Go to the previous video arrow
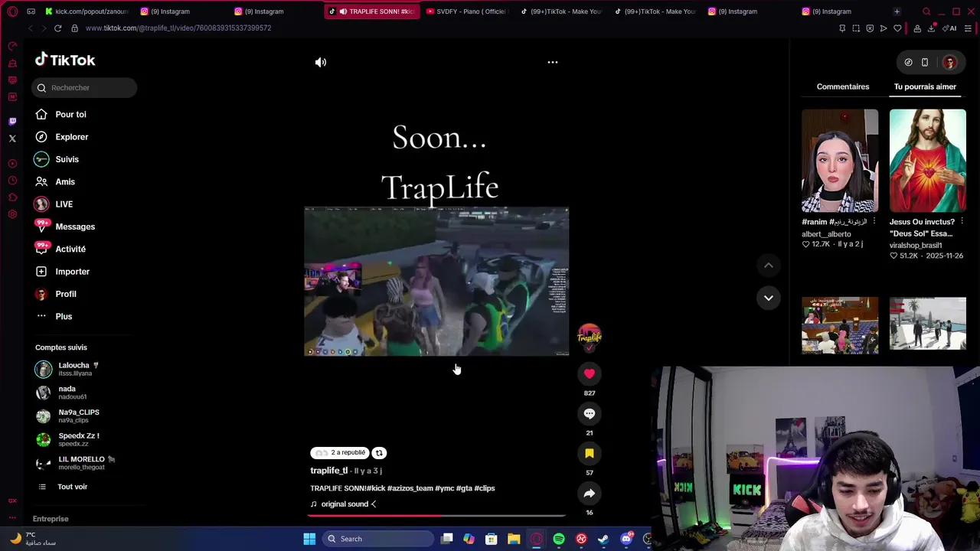The image size is (980, 551). tap(768, 265)
